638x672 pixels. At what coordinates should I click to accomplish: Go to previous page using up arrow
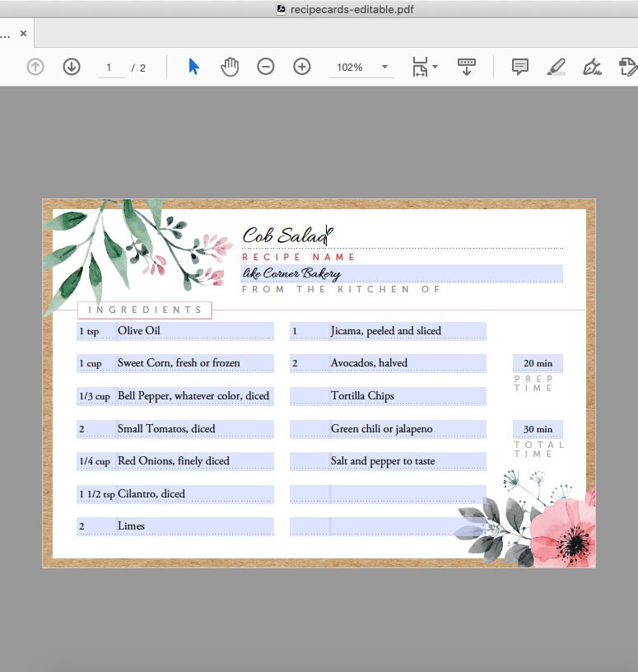click(x=35, y=67)
